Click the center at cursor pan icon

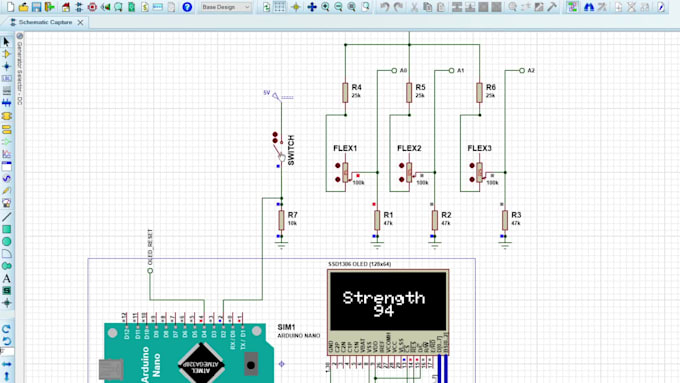coord(312,7)
